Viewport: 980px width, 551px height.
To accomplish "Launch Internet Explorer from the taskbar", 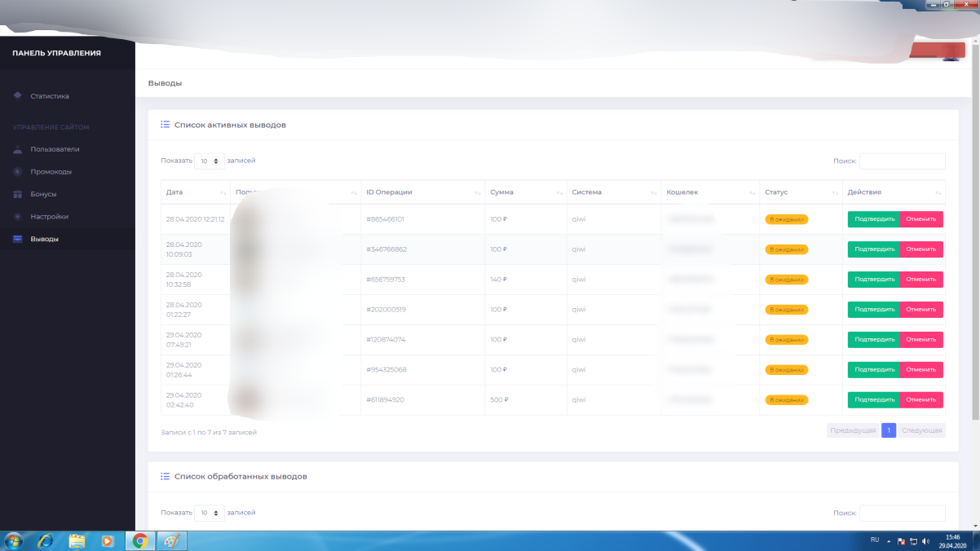I will coord(46,540).
